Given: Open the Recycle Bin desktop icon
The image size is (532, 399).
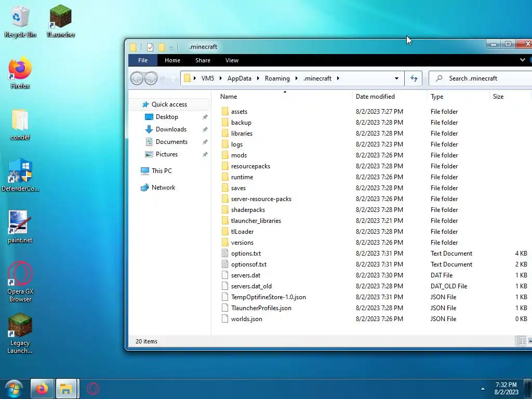Looking at the screenshot, I should tap(20, 21).
